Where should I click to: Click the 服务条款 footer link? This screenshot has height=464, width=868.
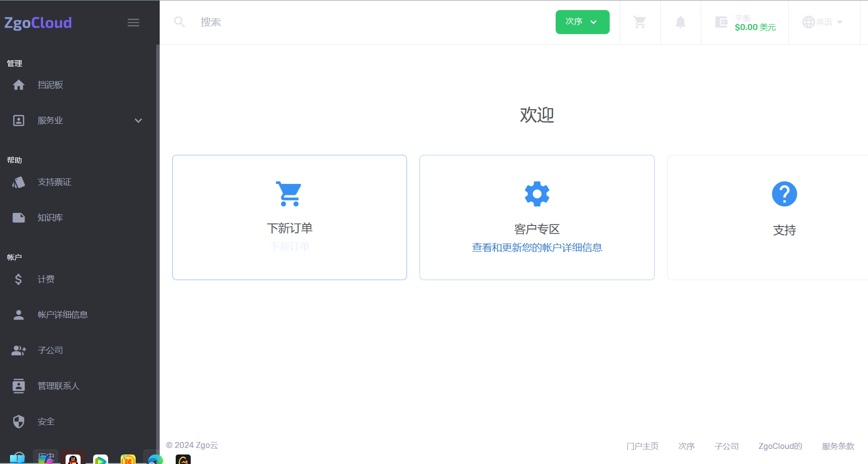837,446
